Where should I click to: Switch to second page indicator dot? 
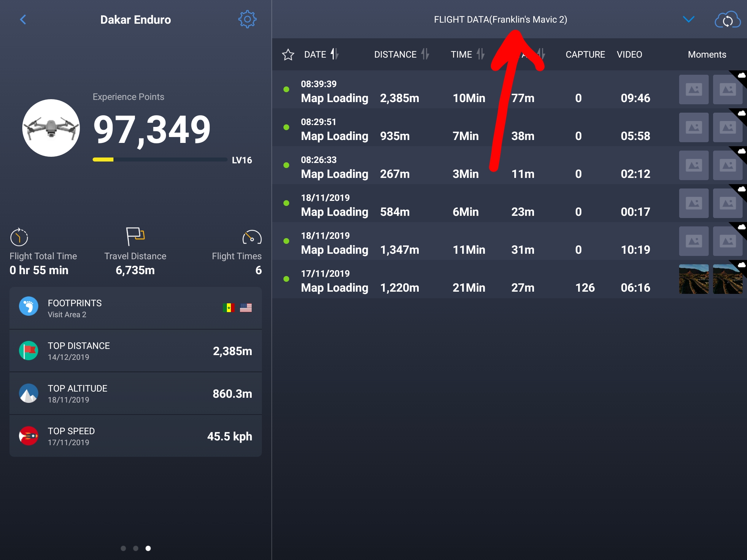136,548
